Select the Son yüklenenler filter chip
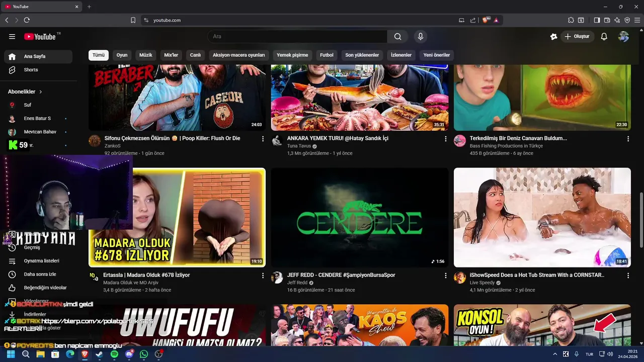Viewport: 644px width, 362px height. 362,55
